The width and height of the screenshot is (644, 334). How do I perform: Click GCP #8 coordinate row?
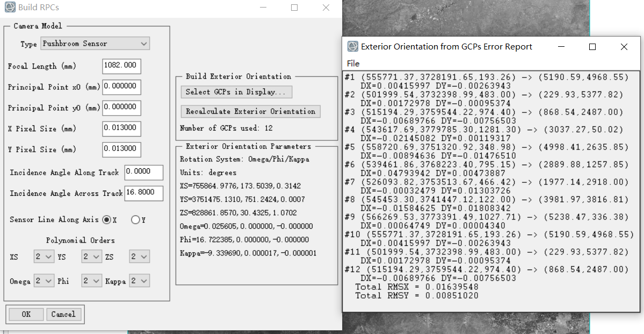click(x=487, y=200)
